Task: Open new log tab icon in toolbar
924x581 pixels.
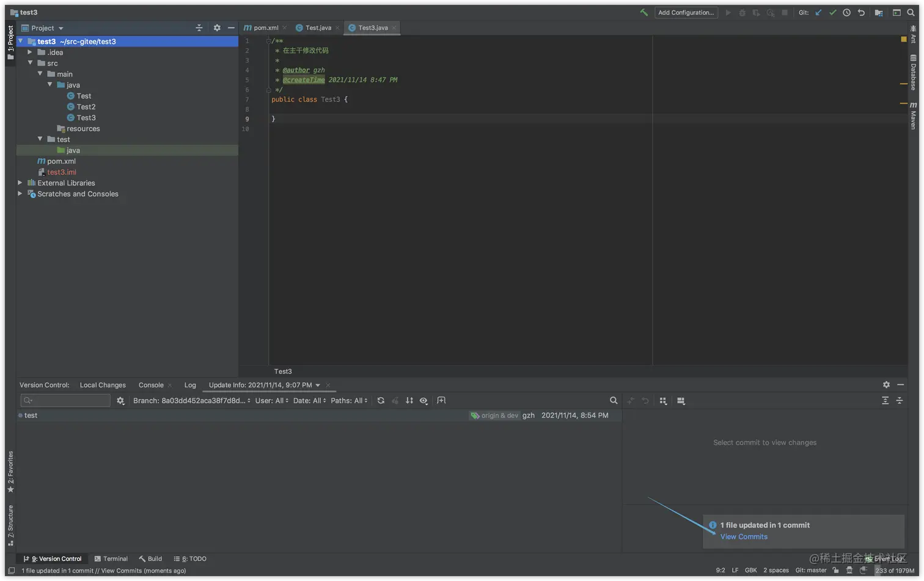Action: [x=441, y=401]
